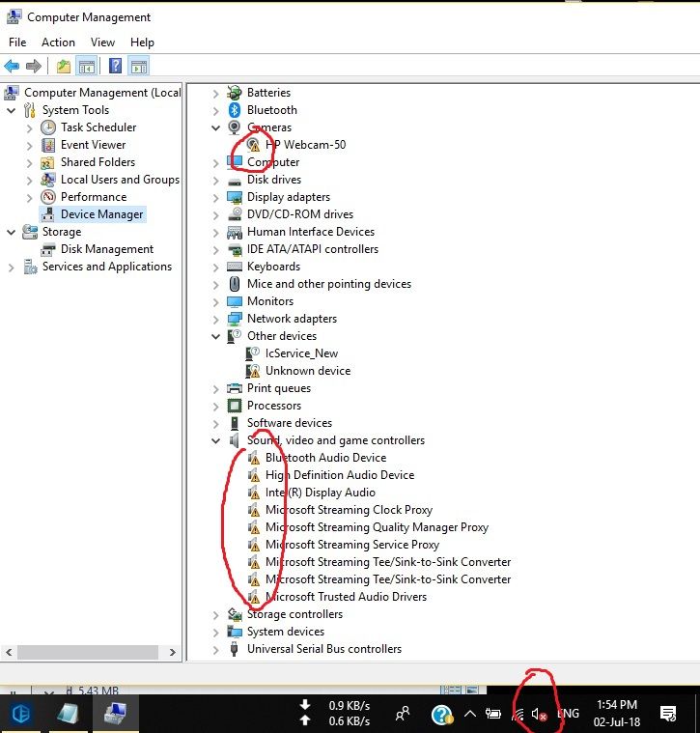The width and height of the screenshot is (700, 733).
Task: Click the Print queues category
Action: point(278,388)
